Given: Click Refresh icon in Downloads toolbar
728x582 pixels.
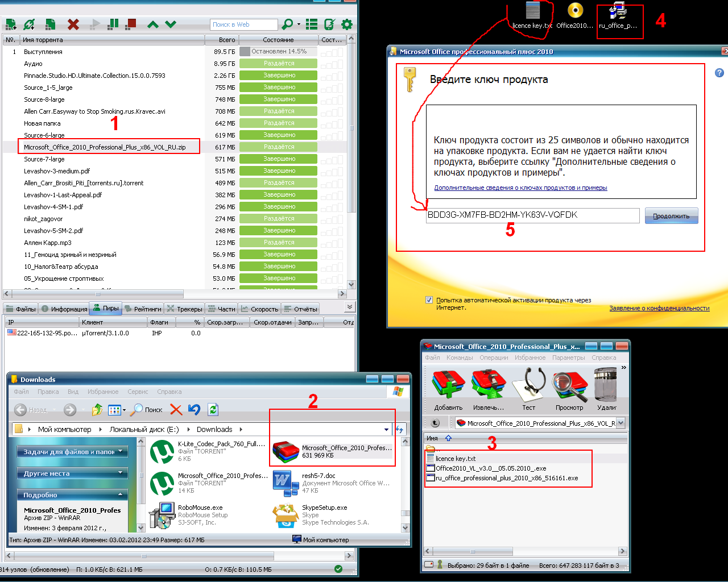Looking at the screenshot, I should tap(213, 410).
